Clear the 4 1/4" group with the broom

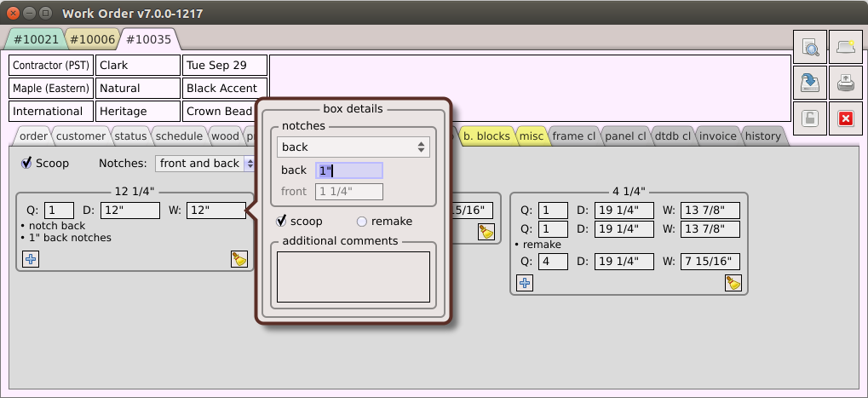click(733, 282)
